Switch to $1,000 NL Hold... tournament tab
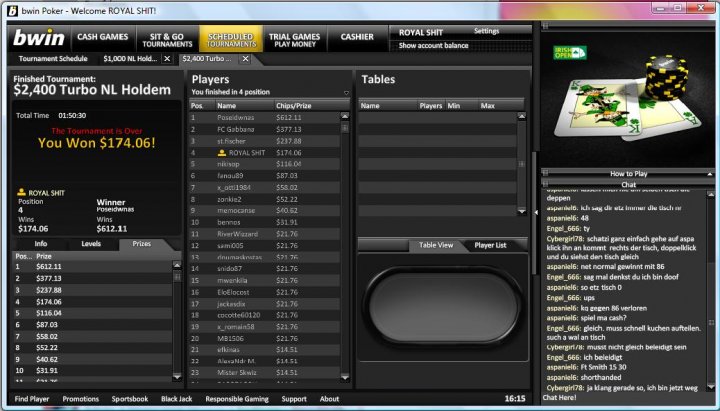 [130, 59]
